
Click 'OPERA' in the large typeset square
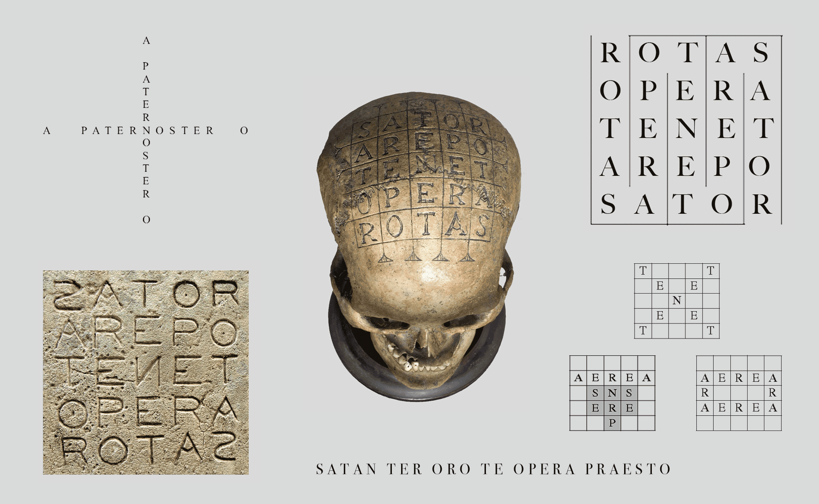[x=685, y=91]
